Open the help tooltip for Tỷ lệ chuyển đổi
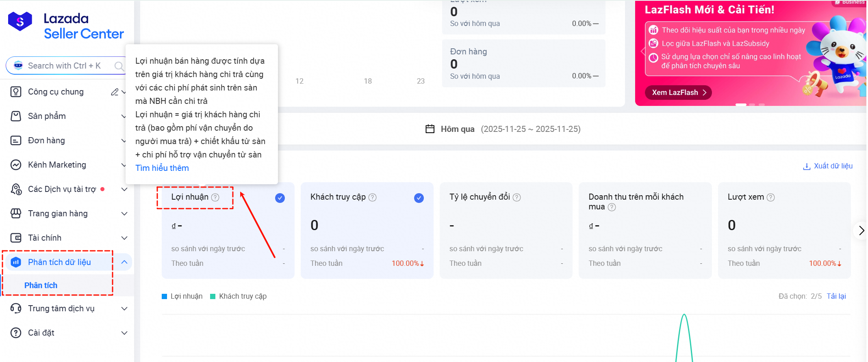 tap(516, 197)
